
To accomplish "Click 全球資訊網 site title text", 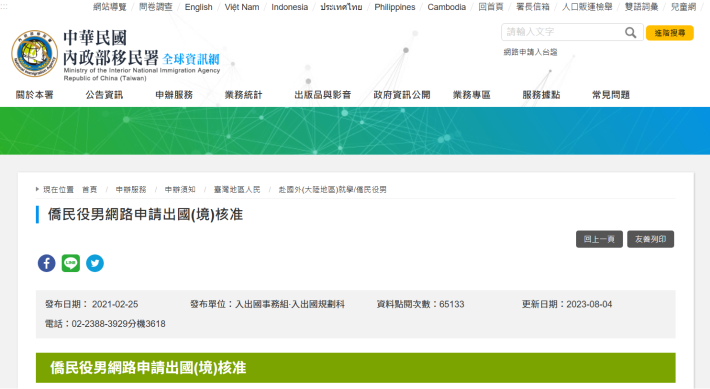I will pos(191,59).
